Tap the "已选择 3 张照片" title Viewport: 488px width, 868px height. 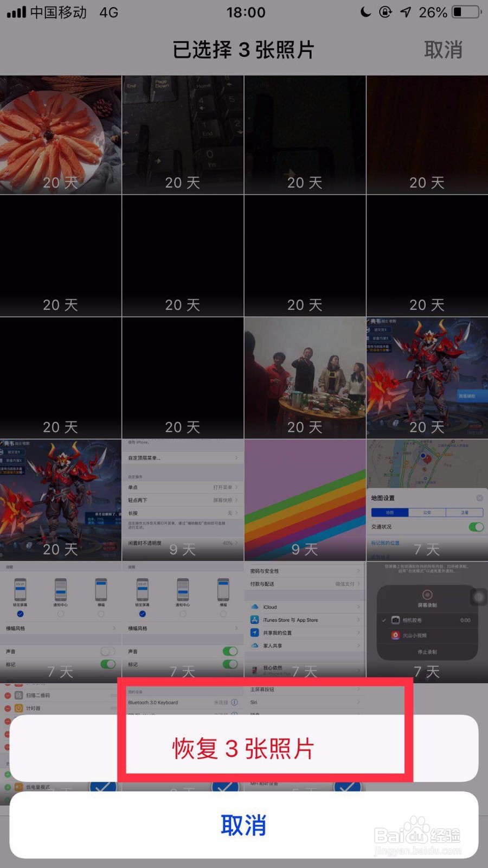243,50
